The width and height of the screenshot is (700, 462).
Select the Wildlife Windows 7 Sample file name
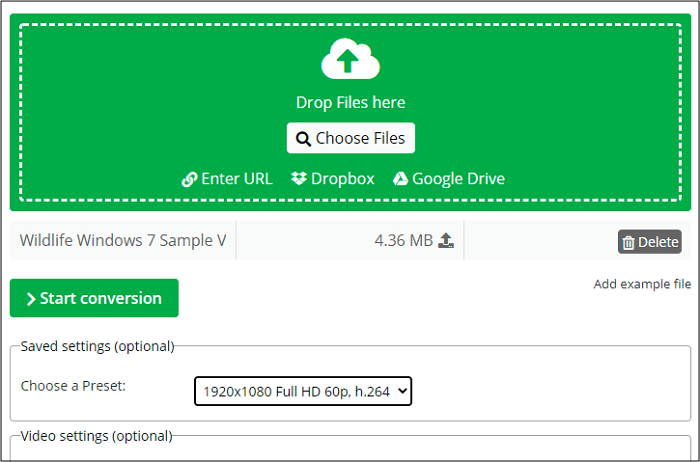click(x=123, y=241)
